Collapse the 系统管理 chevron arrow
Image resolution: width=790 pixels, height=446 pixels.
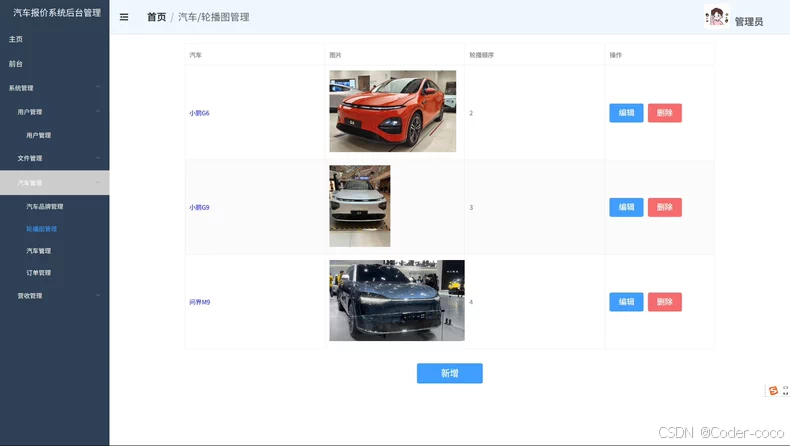click(98, 87)
